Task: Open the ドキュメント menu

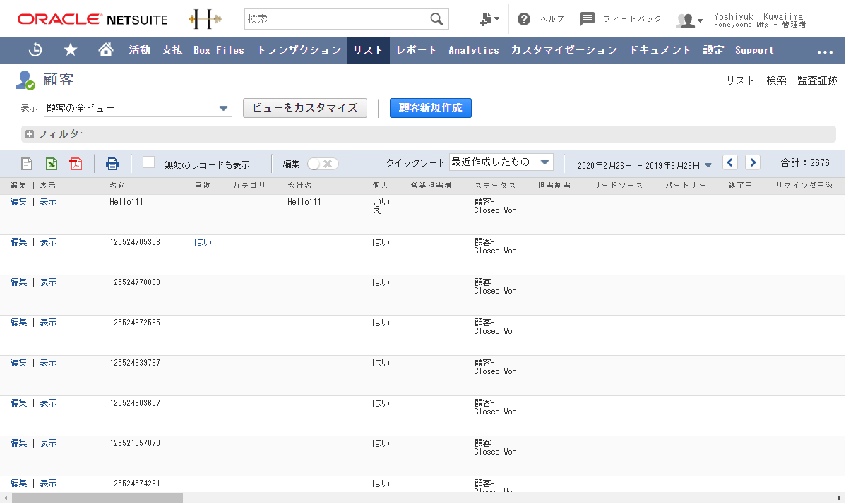Action: click(660, 50)
